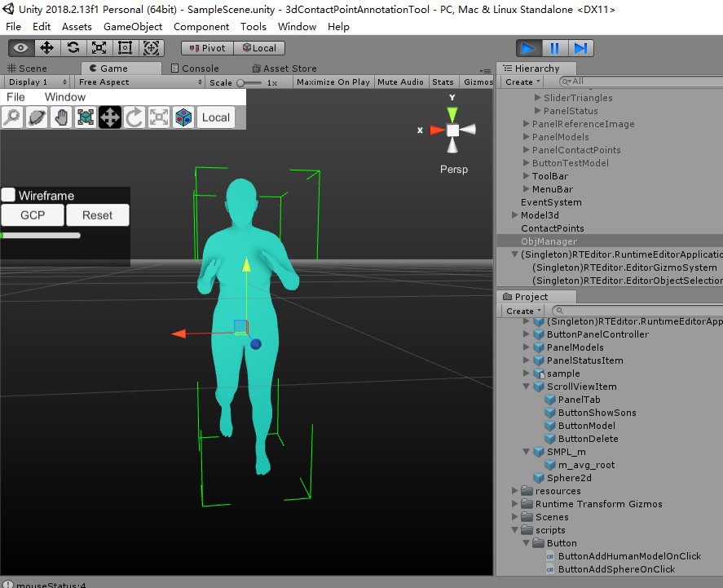Select the in-game scale gizmo icon
Viewport: 723px width, 588px height.
(x=159, y=117)
